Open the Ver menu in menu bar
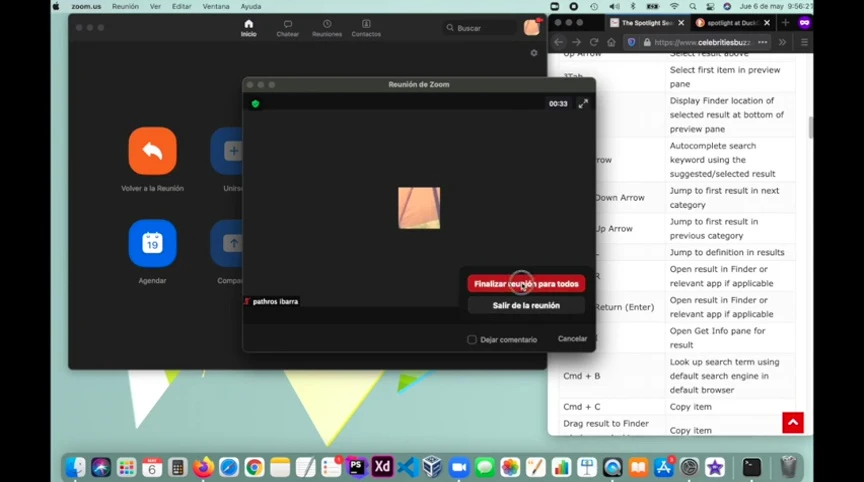864x482 pixels. point(155,7)
